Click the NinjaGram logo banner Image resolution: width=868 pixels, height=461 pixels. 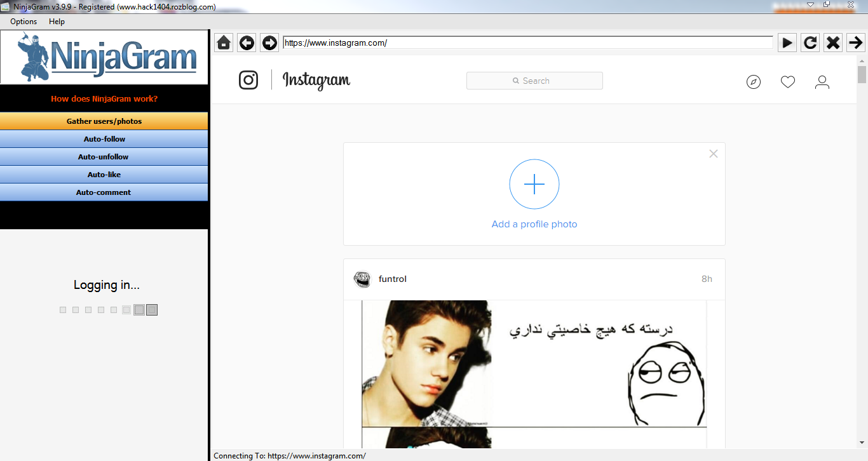(104, 57)
